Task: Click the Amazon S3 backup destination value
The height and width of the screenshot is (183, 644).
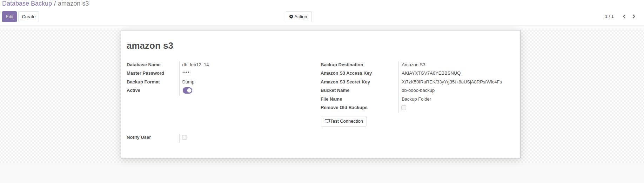Action: pyautogui.click(x=413, y=65)
